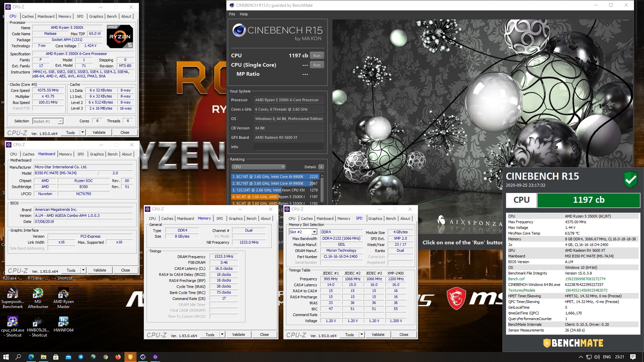Click the ENG language indicator

pyautogui.click(x=607, y=357)
